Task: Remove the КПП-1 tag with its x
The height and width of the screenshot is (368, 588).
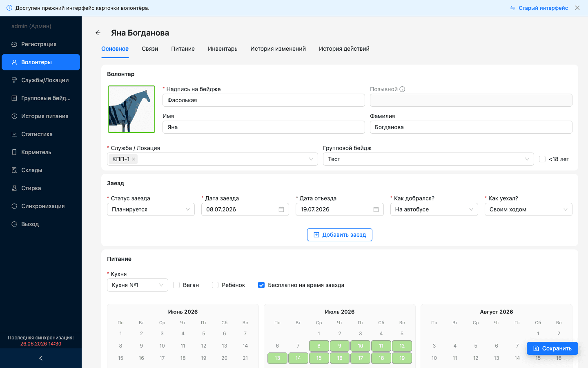Action: 134,159
